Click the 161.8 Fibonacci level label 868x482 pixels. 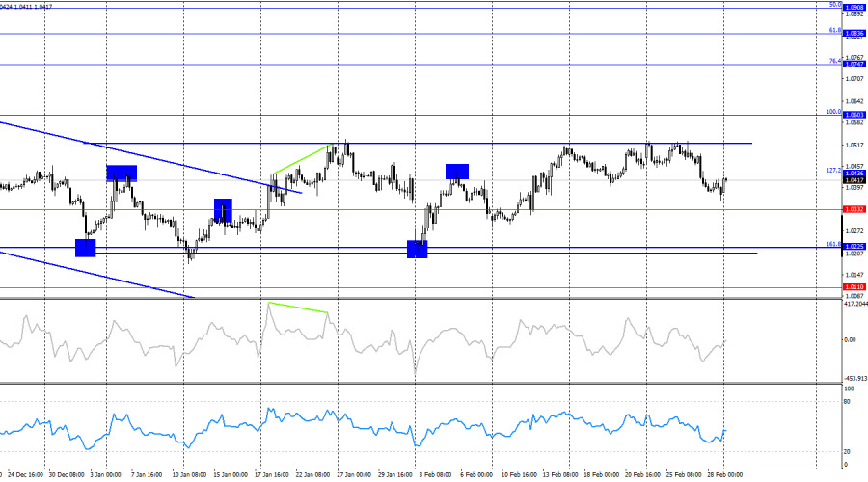[x=833, y=244]
